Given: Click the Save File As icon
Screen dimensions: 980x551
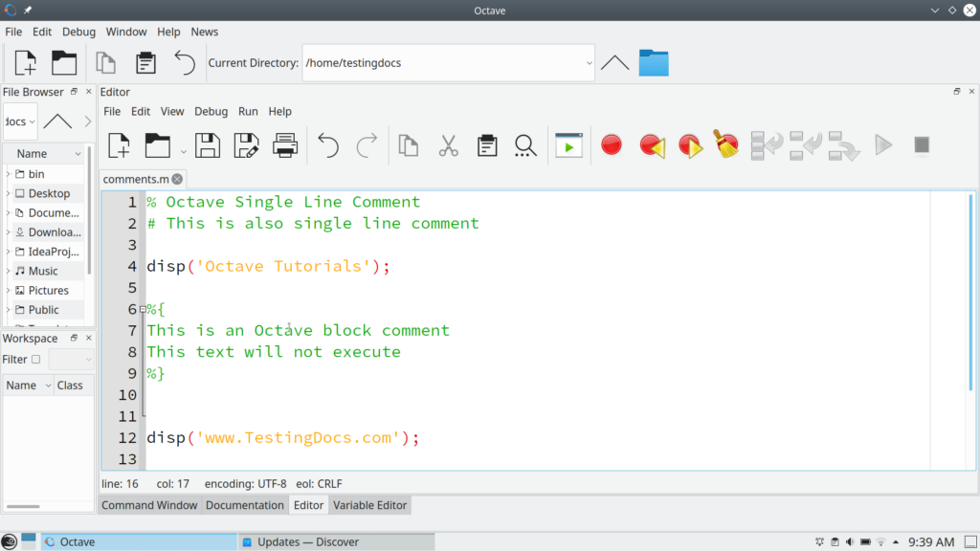Looking at the screenshot, I should pyautogui.click(x=246, y=145).
